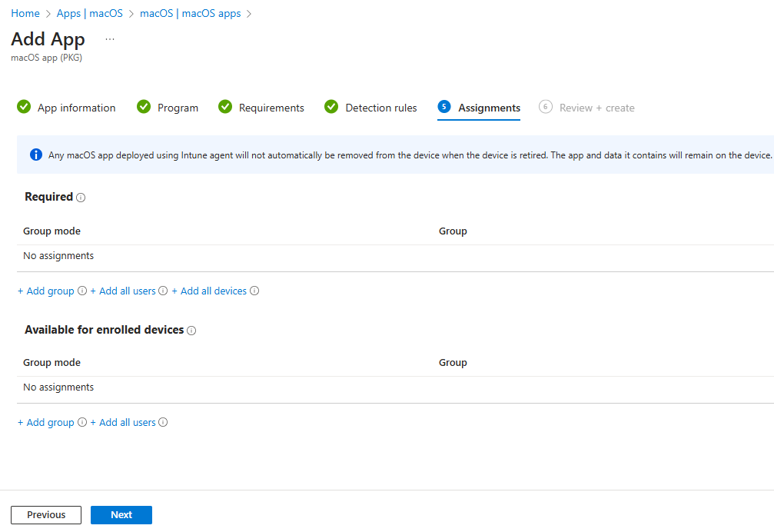
Task: Click the info icon beside Available for enrolled devices
Action: (191, 330)
